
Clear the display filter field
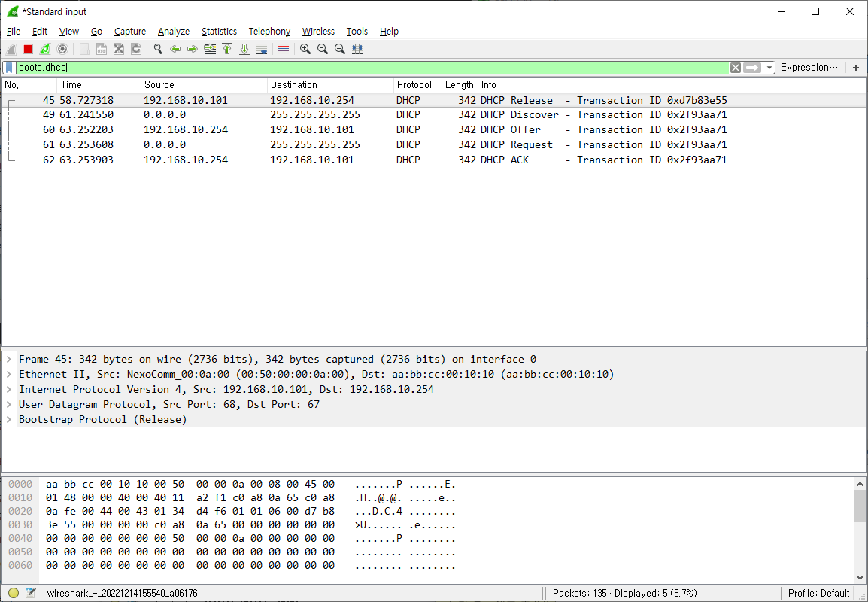(x=735, y=68)
